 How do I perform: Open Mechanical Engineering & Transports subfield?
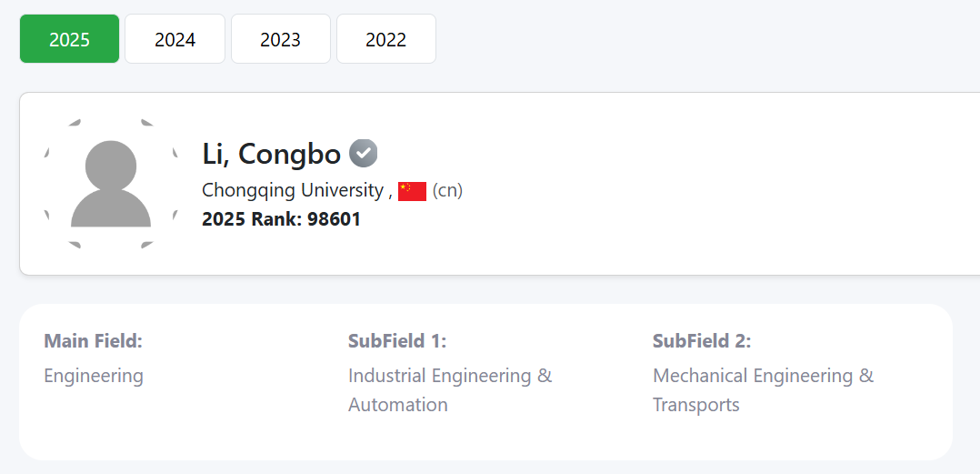763,389
